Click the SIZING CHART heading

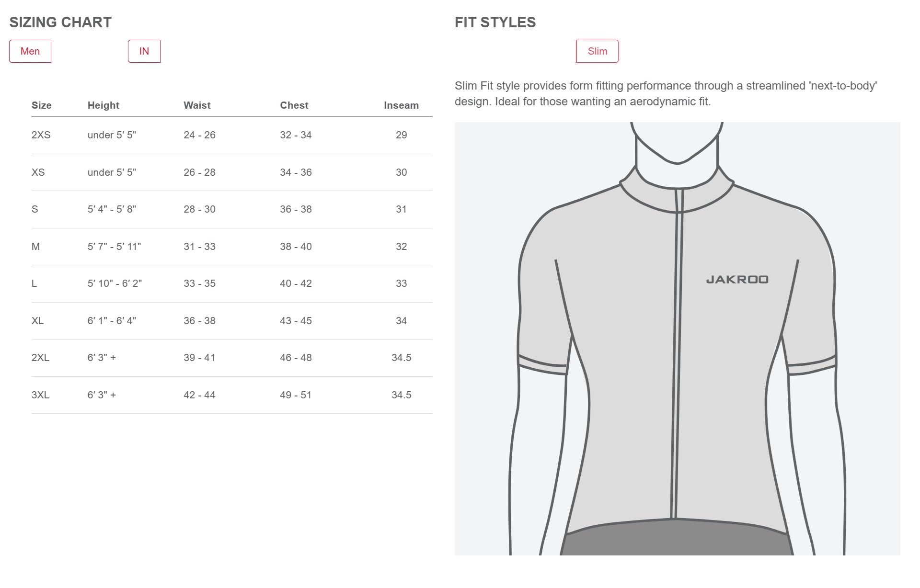60,23
